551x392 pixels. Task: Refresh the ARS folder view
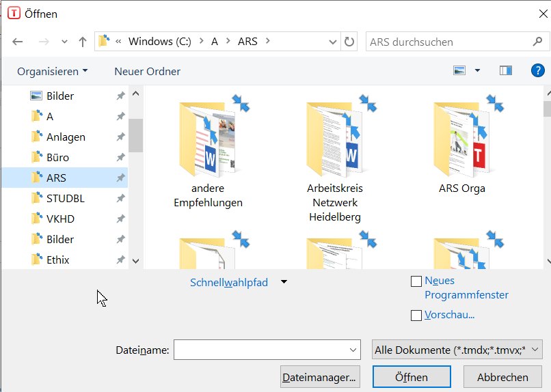349,42
